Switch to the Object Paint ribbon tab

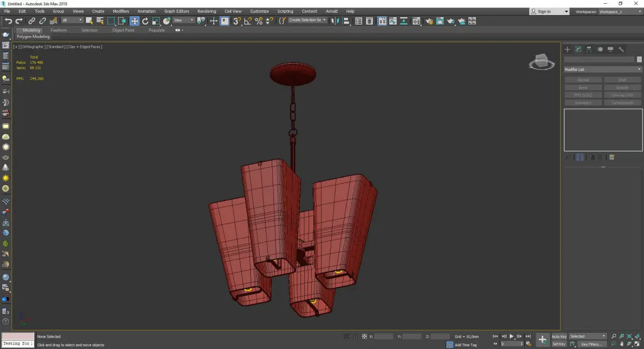tap(123, 30)
